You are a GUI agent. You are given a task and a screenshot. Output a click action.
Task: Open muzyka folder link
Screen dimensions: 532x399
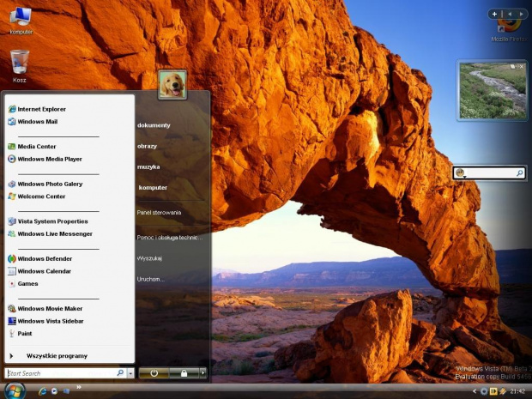[148, 167]
